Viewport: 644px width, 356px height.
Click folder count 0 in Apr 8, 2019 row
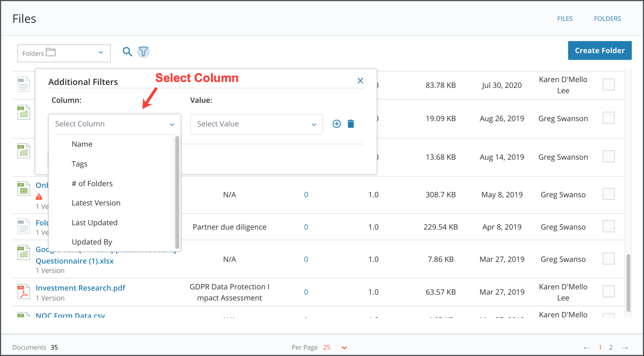coord(306,227)
